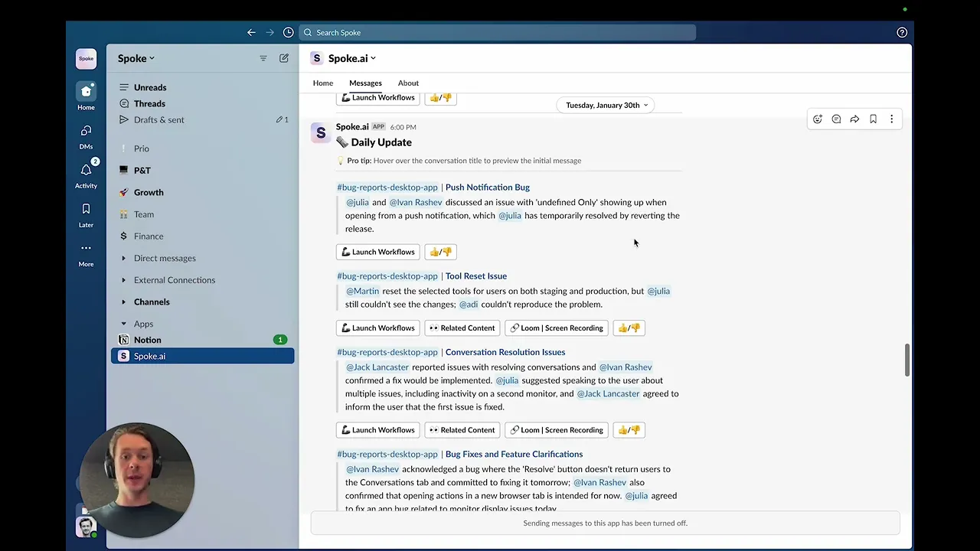
Task: Switch to the About tab
Action: (408, 83)
